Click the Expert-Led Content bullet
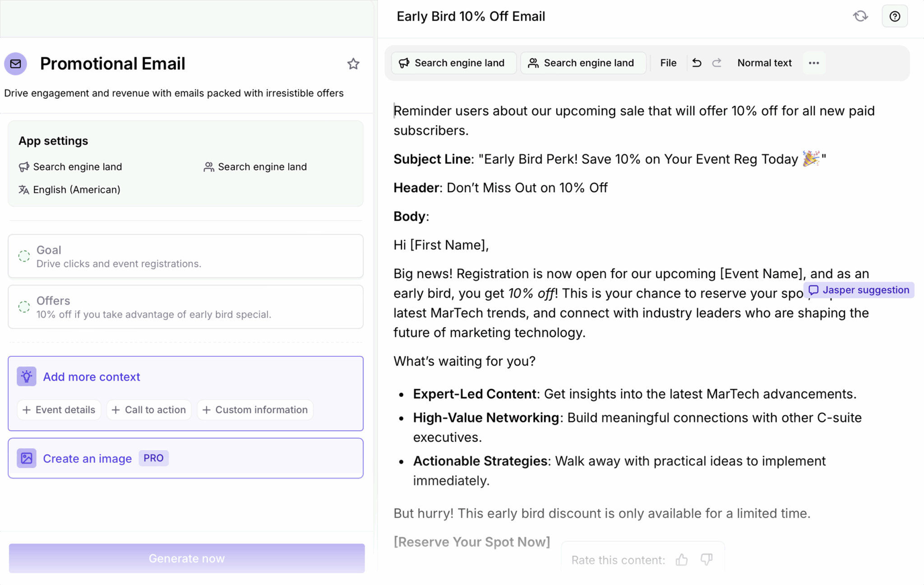Image resolution: width=924 pixels, height=585 pixels. coord(634,394)
